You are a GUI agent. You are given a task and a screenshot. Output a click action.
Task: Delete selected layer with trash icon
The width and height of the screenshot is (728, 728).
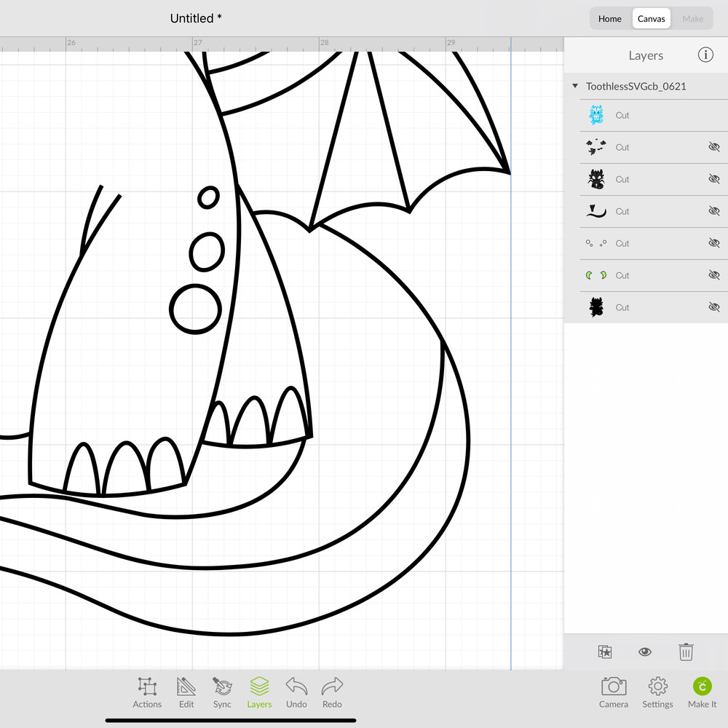[x=686, y=652]
